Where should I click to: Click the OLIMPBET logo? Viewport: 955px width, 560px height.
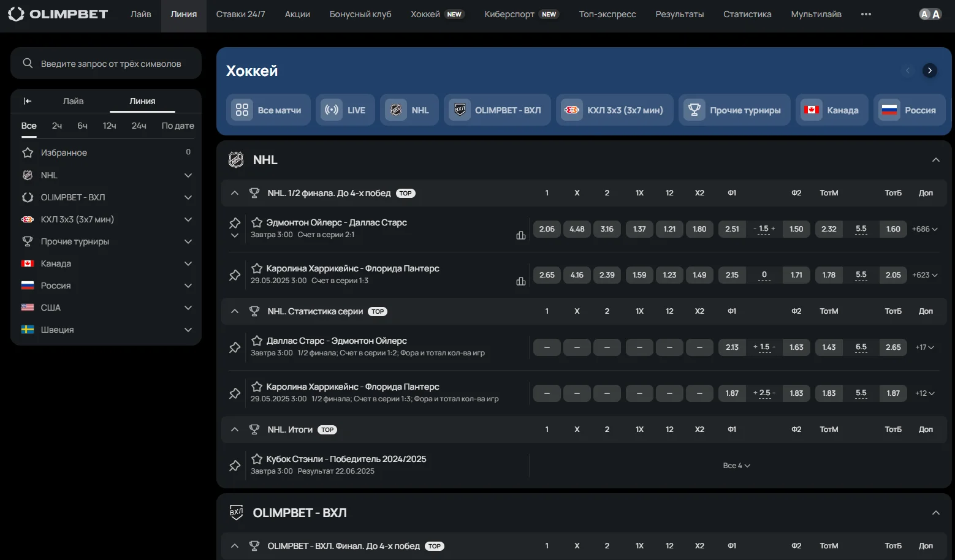(58, 14)
